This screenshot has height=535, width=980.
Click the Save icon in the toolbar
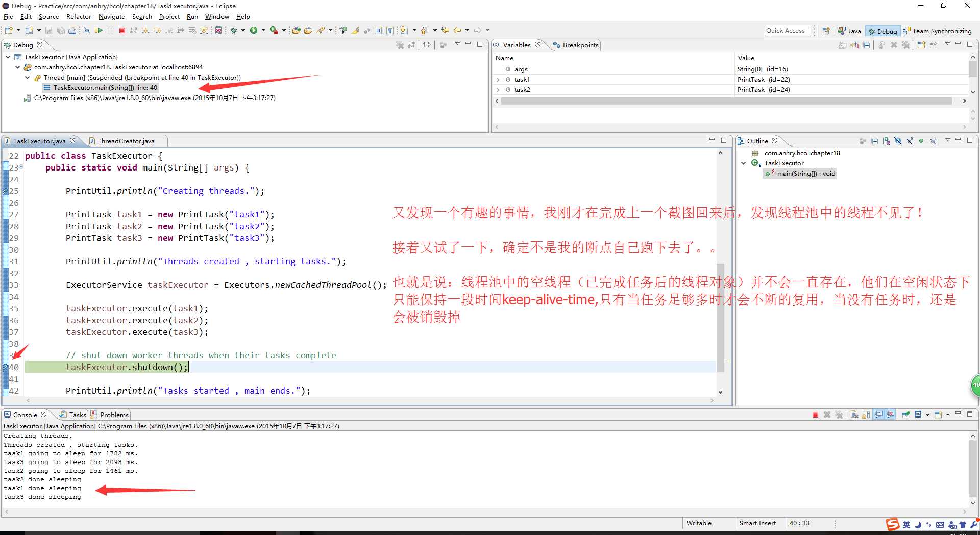pyautogui.click(x=49, y=30)
